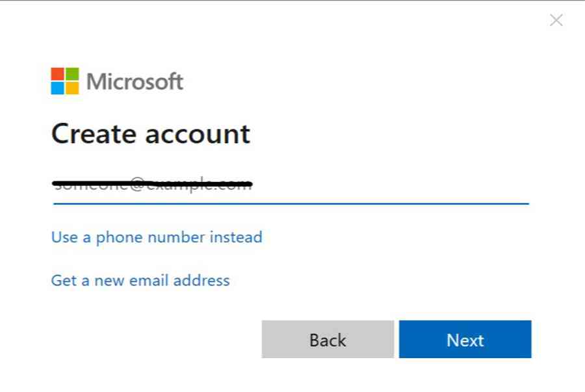585x392 pixels.
Task: Click the Microsoft four-square logo
Action: (65, 81)
